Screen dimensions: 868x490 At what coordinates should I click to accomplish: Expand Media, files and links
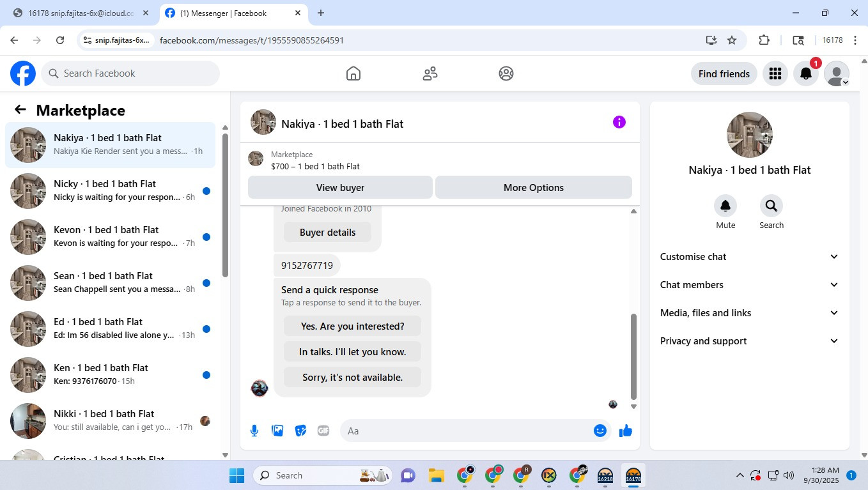click(x=749, y=313)
